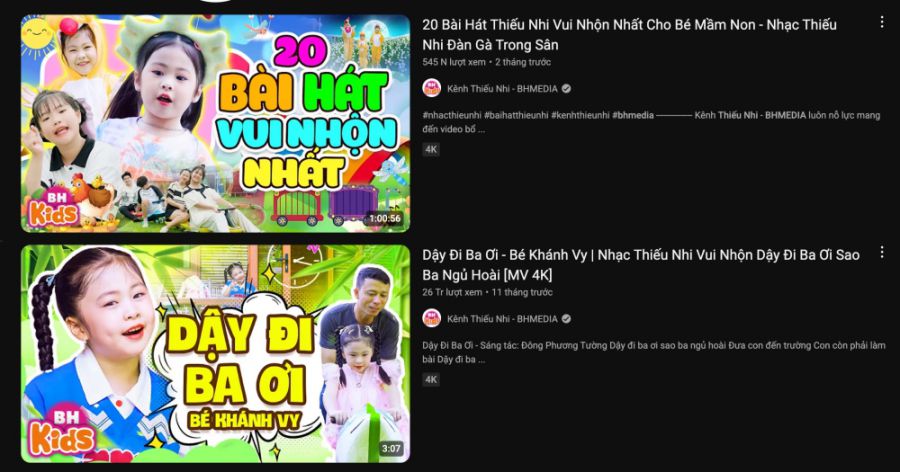Open the three-dot menu for the 20 Bài Hát video

tap(882, 22)
